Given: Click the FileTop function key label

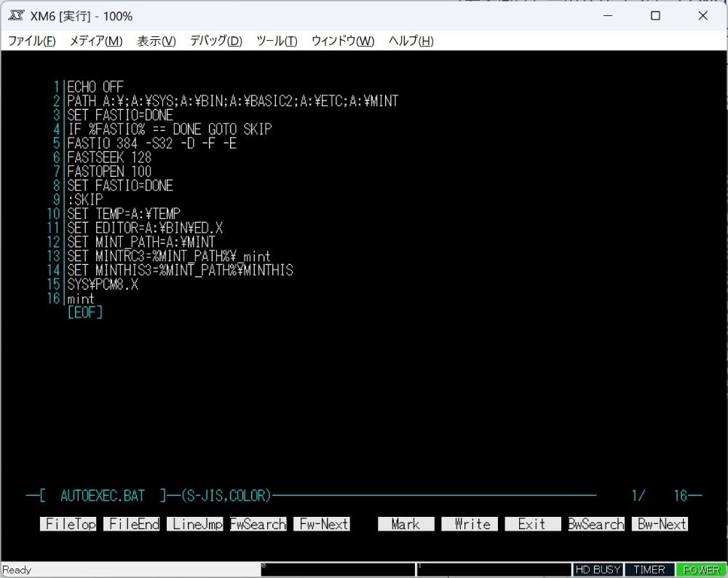Looking at the screenshot, I should [68, 524].
